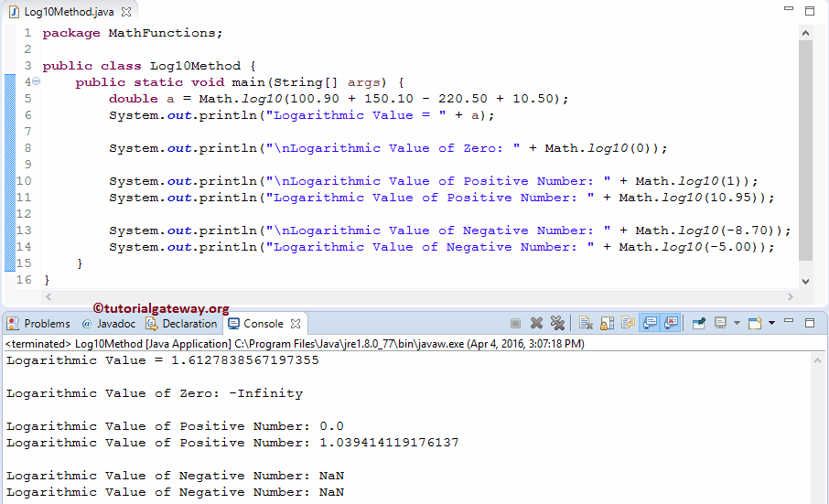This screenshot has height=504, width=829.
Task: Click line number 10 in gutter
Action: pyautogui.click(x=24, y=181)
